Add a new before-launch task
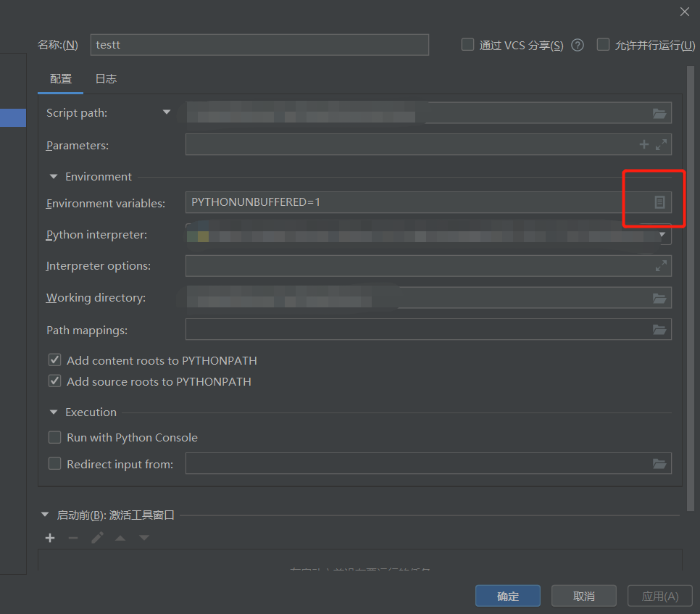This screenshot has height=614, width=700. tap(49, 537)
